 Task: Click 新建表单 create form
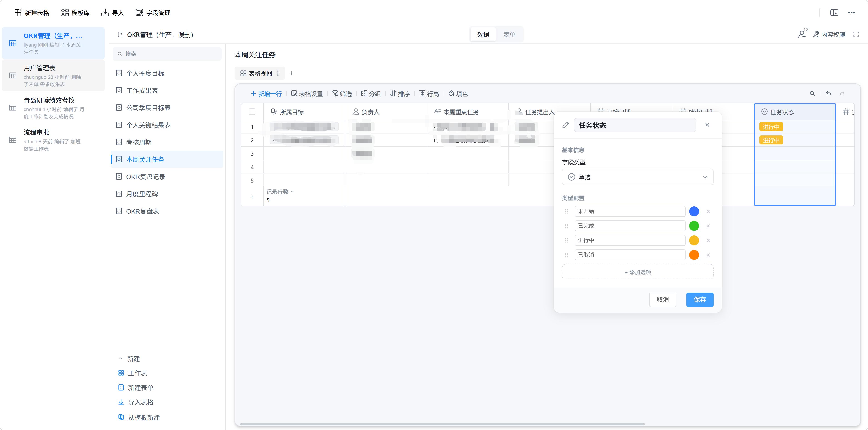[136, 388]
